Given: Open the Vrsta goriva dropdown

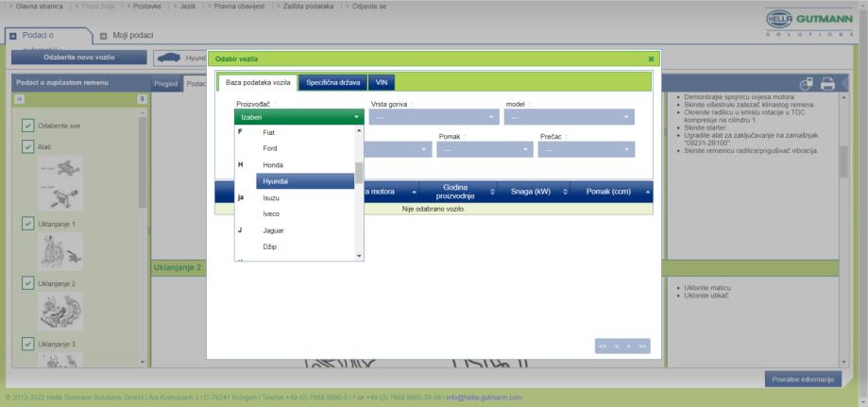Looking at the screenshot, I should point(434,117).
